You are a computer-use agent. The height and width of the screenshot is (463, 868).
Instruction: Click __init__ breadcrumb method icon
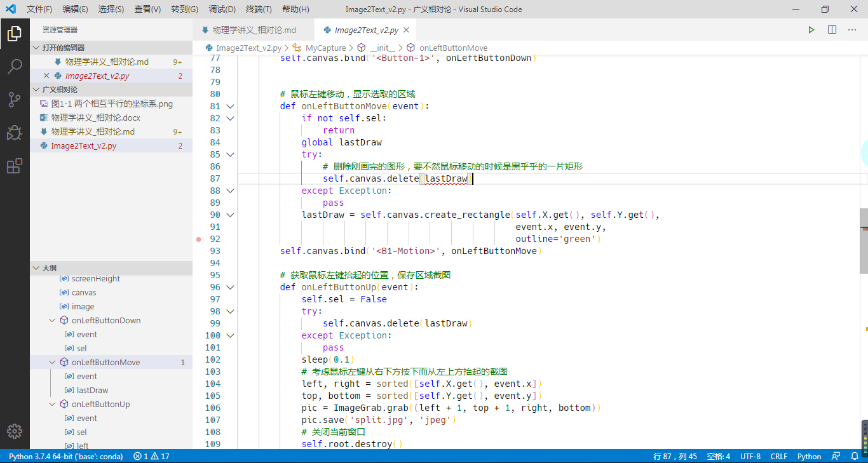362,48
